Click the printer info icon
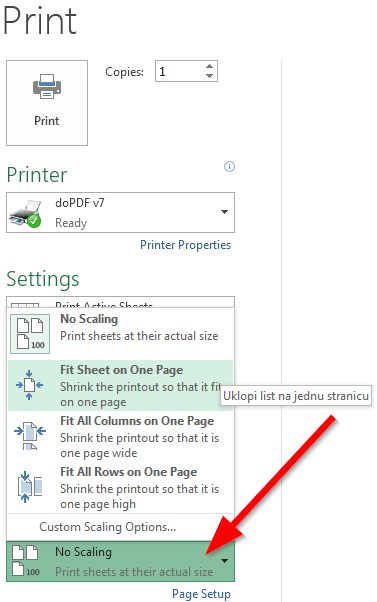377x602 pixels. (x=229, y=167)
